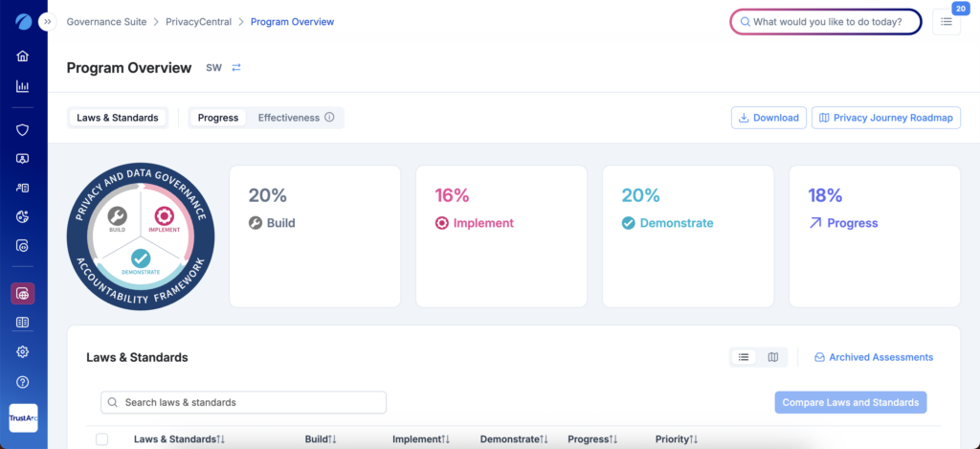This screenshot has height=449, width=980.
Task: Open the cookie sidebar icon
Action: pyautogui.click(x=23, y=216)
